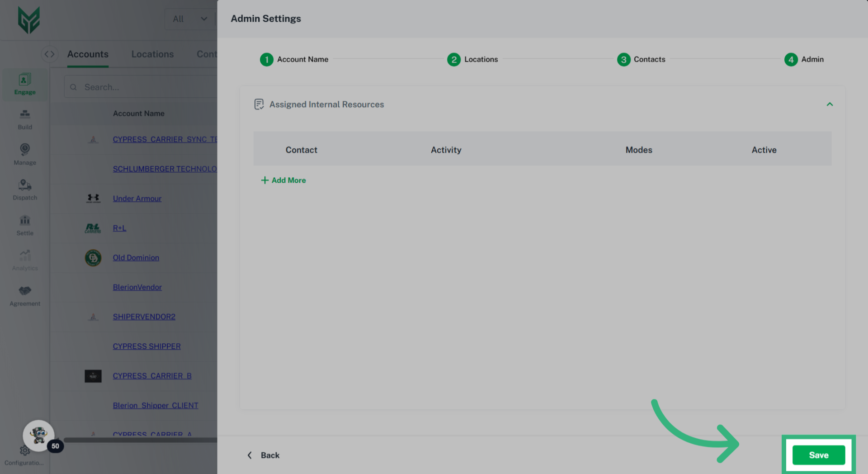Click the accounts Search field

point(145,87)
